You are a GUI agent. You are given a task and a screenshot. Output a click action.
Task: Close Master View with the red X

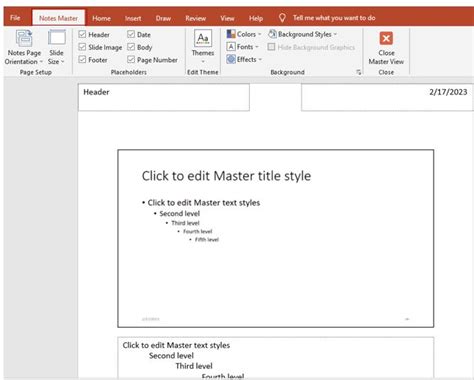click(x=386, y=38)
